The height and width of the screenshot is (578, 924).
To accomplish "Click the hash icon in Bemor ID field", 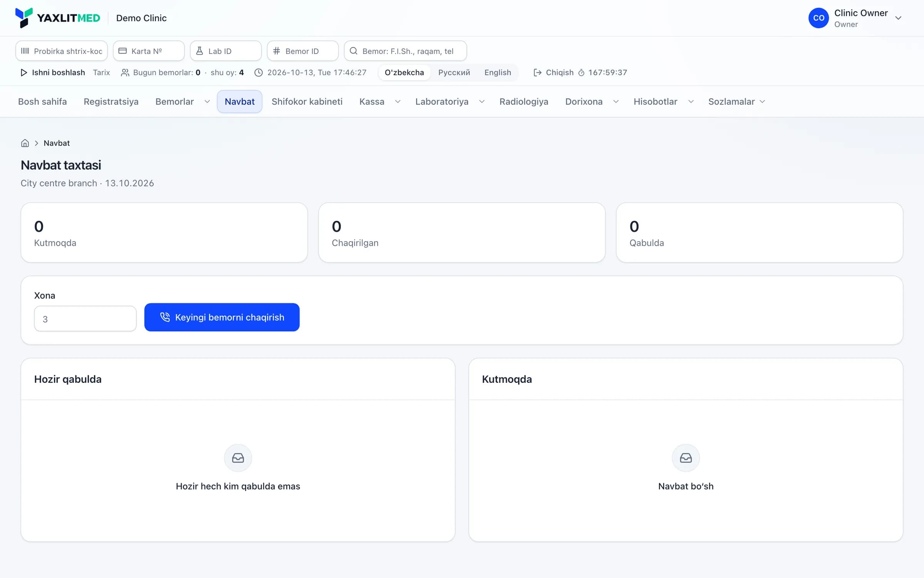I will click(x=276, y=51).
